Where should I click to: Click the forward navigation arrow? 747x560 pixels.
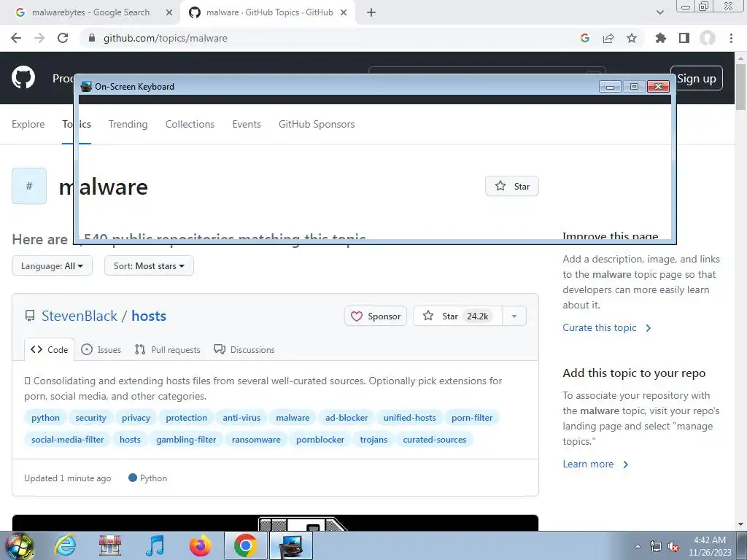pos(39,38)
